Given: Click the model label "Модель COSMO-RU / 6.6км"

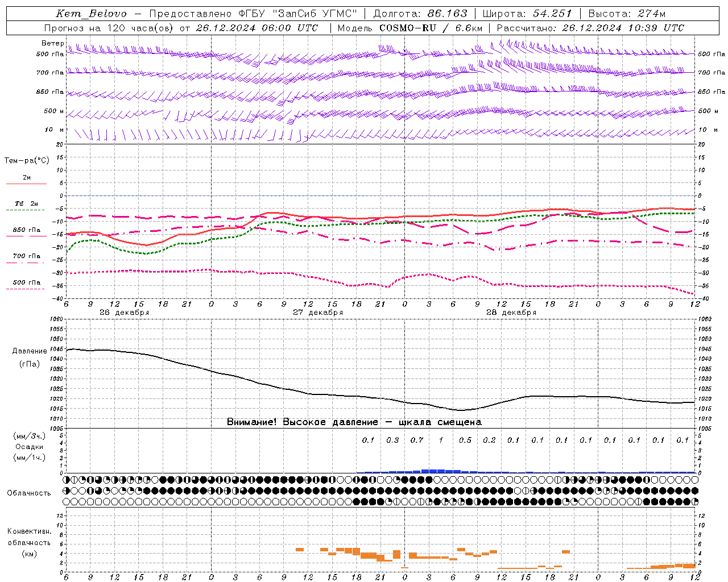Looking at the screenshot, I should pyautogui.click(x=409, y=28).
